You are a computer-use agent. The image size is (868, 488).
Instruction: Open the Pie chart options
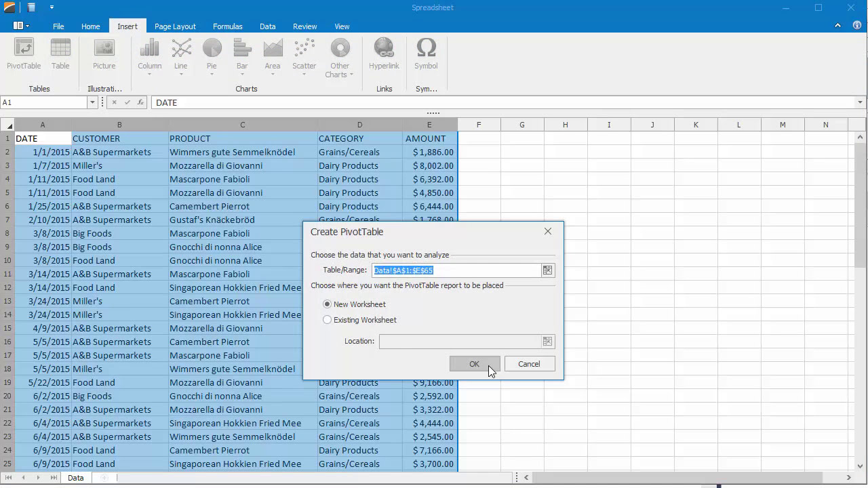[212, 56]
